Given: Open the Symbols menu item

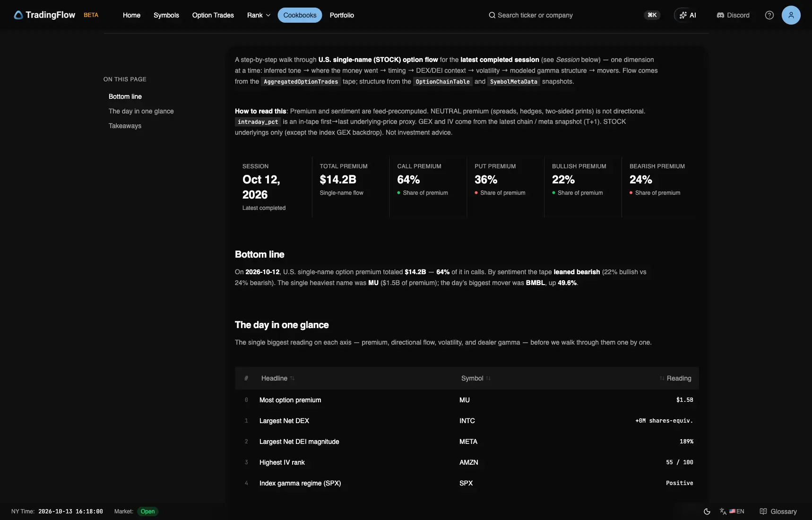Looking at the screenshot, I should 166,15.
